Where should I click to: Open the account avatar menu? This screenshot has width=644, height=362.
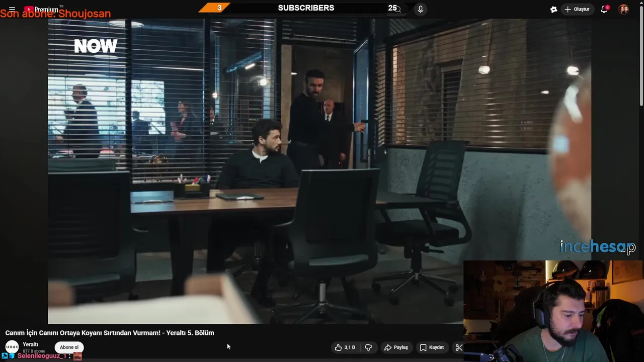point(623,9)
